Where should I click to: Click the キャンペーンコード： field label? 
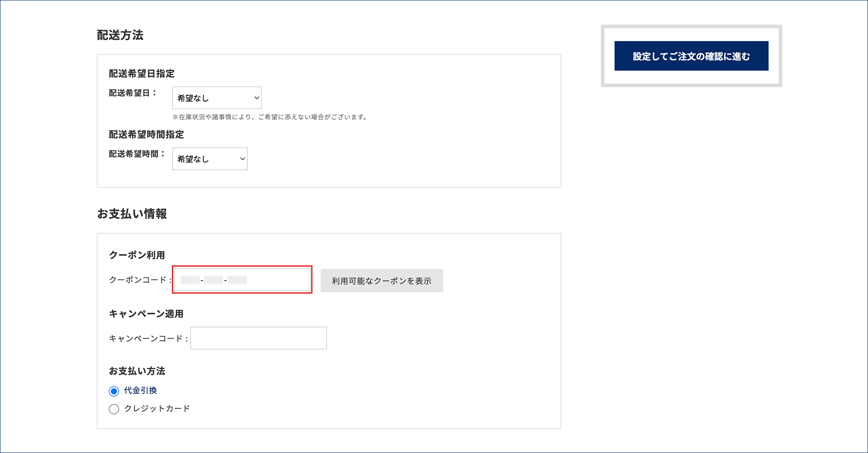(x=148, y=338)
